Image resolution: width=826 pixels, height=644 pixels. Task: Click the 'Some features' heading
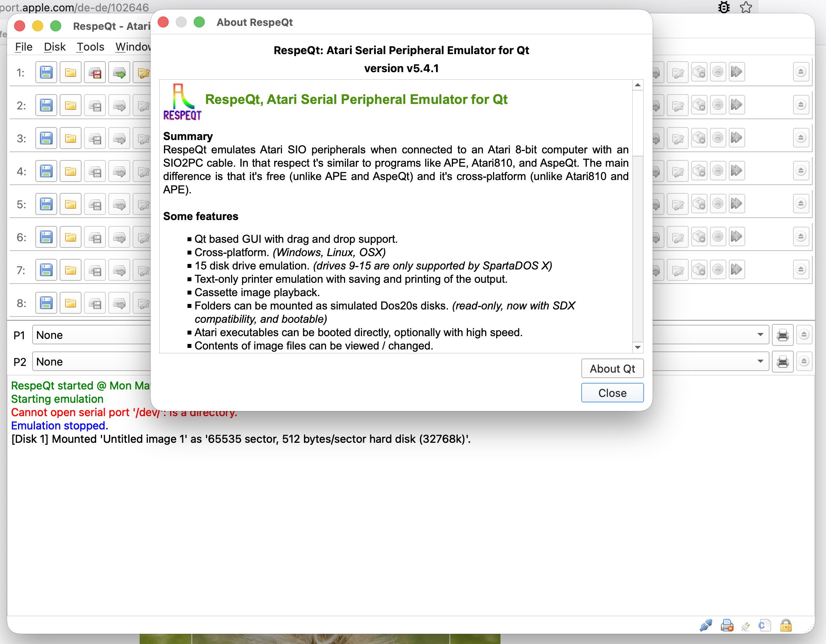point(201,216)
